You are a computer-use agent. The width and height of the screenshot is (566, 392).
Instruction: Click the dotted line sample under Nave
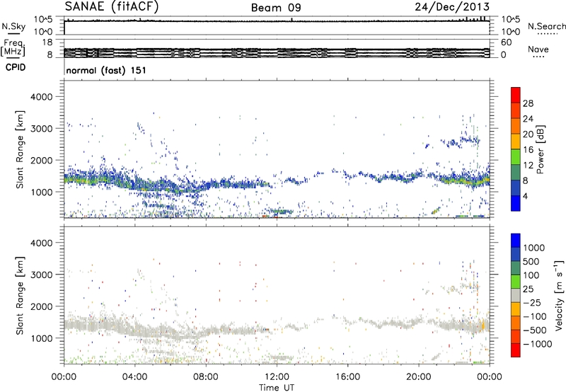539,57
